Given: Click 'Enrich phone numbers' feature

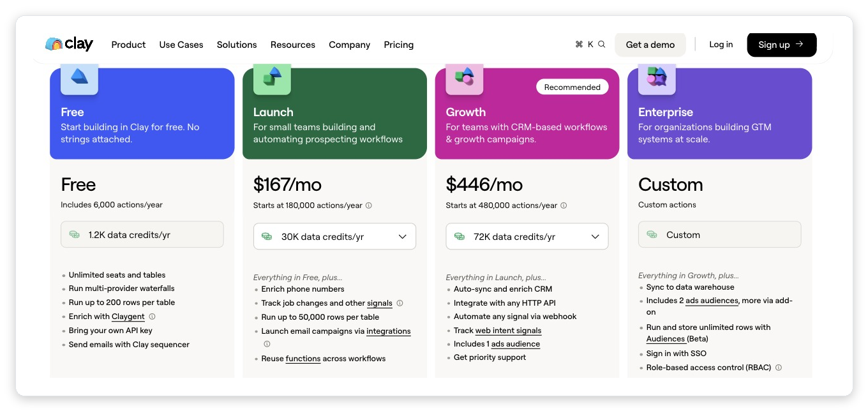Looking at the screenshot, I should 303,289.
